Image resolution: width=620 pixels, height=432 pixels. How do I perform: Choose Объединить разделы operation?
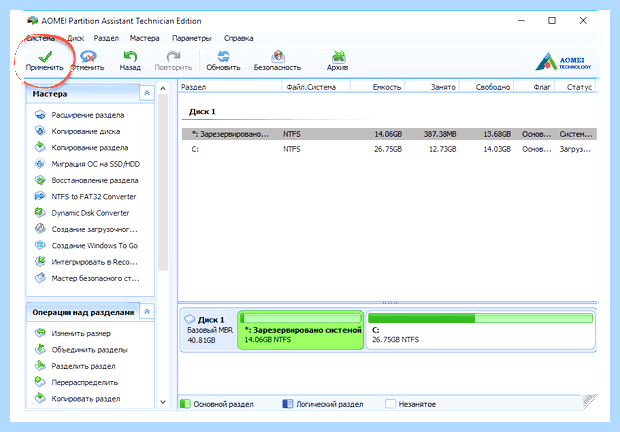81,350
